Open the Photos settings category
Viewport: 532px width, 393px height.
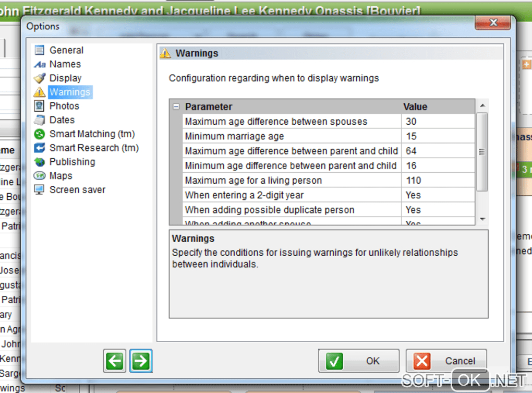point(65,106)
